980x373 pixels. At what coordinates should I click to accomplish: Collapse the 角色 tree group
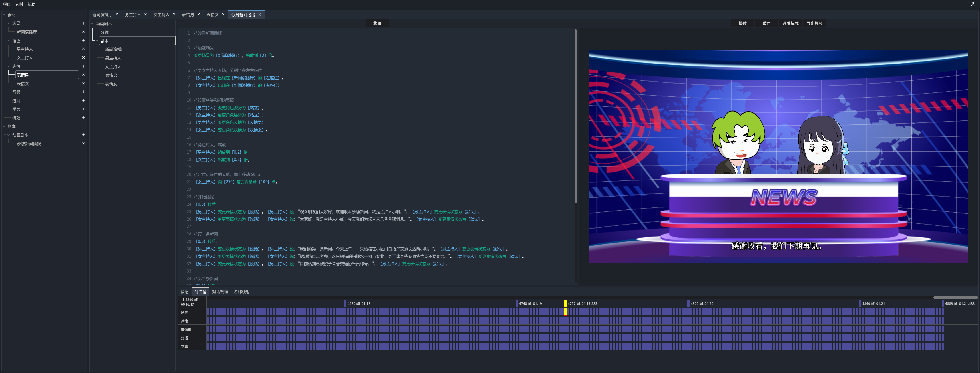click(x=9, y=40)
